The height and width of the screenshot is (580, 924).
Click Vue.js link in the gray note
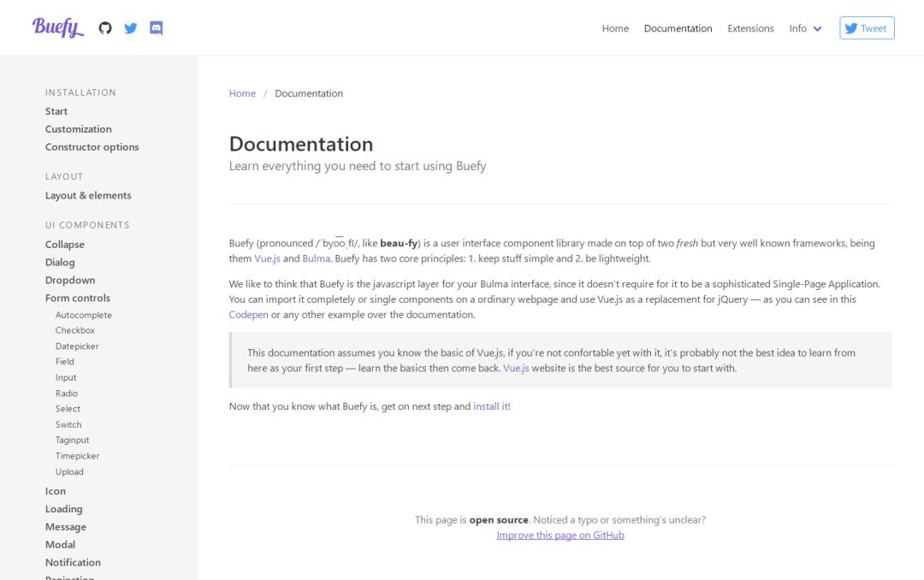click(x=516, y=368)
